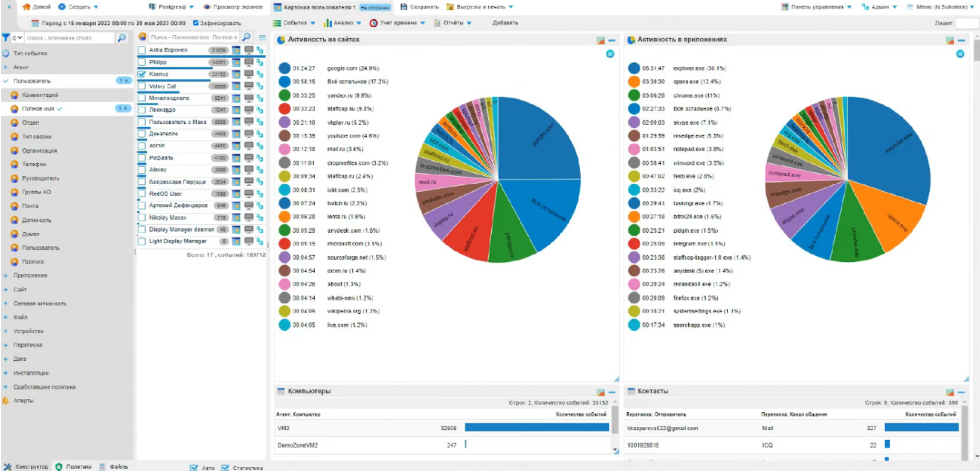Click the monitor icon in the Philipp row
This screenshot has width=980, height=471.
[248, 62]
